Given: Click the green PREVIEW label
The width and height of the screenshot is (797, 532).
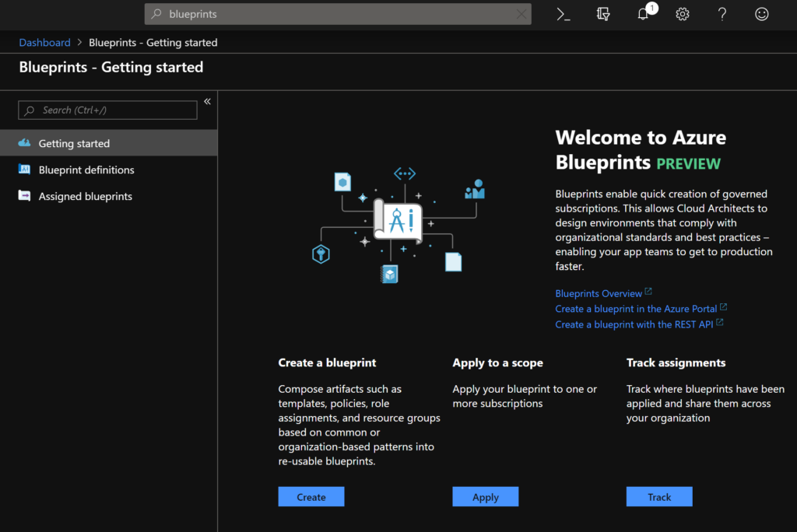Looking at the screenshot, I should (688, 163).
